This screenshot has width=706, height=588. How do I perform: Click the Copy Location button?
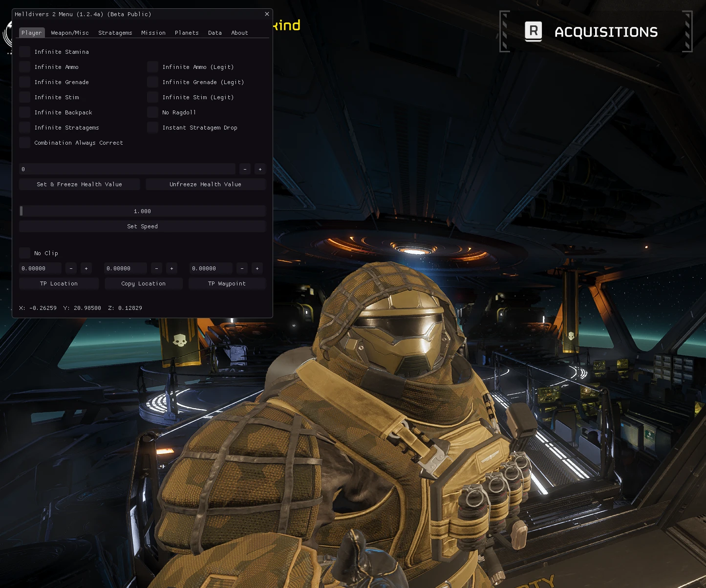[x=144, y=283]
